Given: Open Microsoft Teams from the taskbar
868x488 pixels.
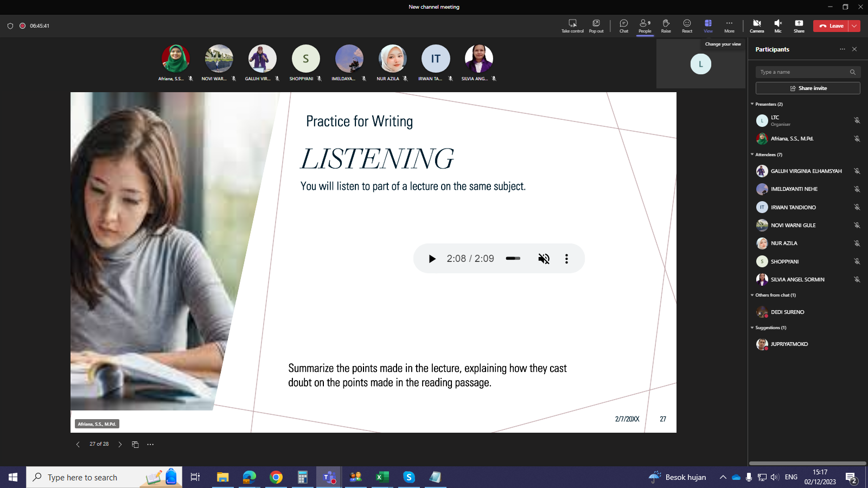Looking at the screenshot, I should pyautogui.click(x=329, y=477).
